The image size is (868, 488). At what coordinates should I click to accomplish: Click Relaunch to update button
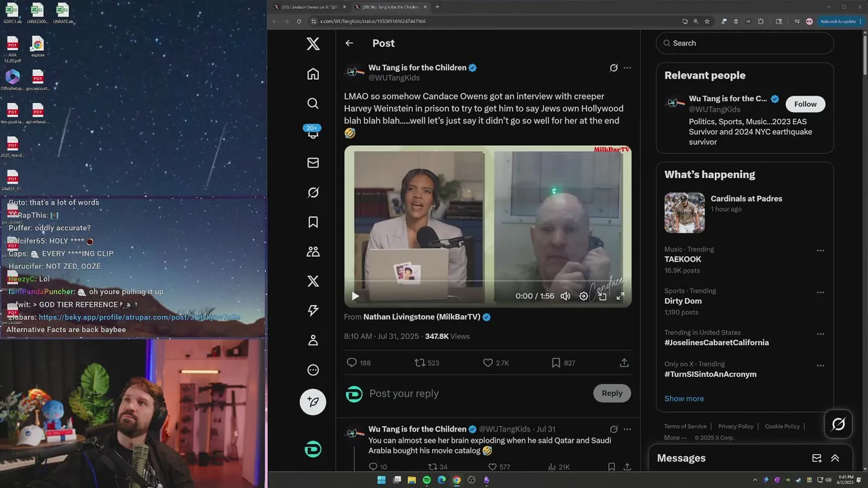[x=838, y=21]
